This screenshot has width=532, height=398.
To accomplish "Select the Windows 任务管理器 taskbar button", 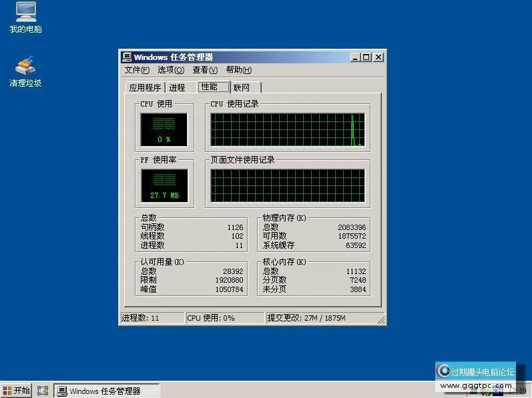I will click(x=107, y=391).
